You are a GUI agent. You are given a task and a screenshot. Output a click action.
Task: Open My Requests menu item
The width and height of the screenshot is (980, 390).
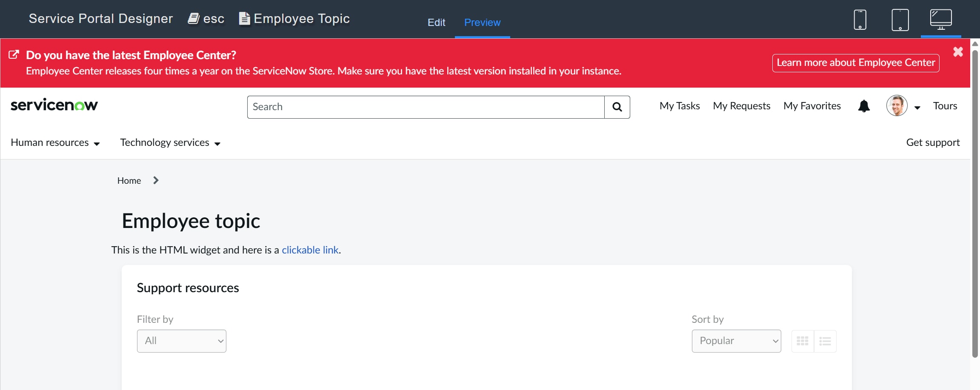click(742, 106)
